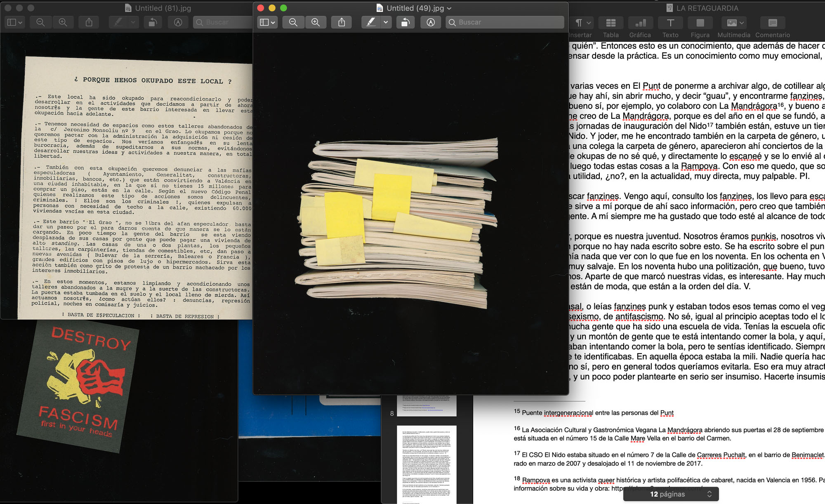Expand highlight pen options dropdown arrow
Viewport: 825px width, 504px height.
pos(386,22)
